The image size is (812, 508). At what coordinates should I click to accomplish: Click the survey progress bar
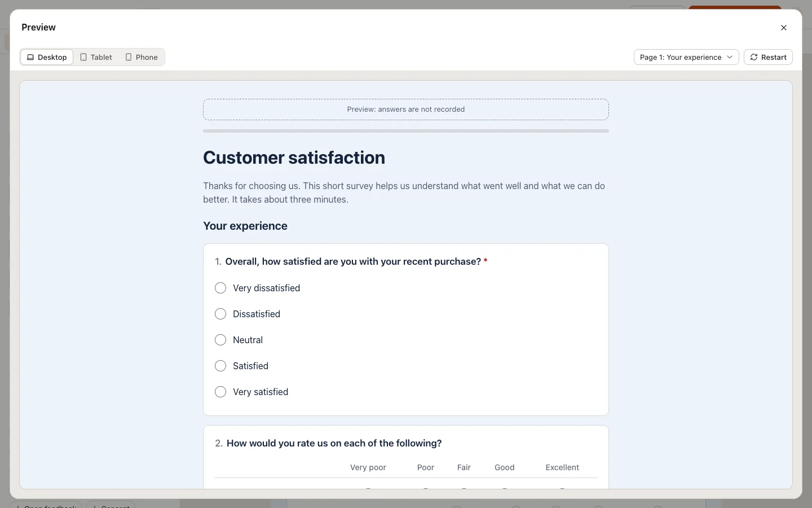tap(406, 131)
